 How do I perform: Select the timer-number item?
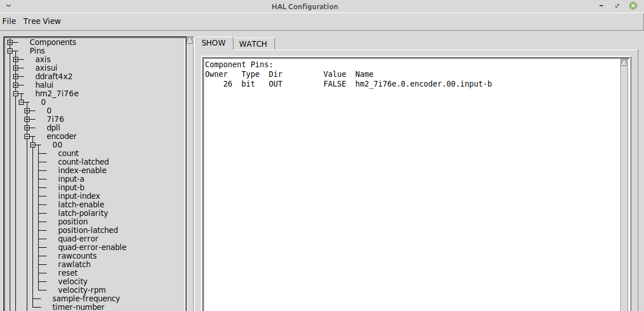[x=79, y=307]
